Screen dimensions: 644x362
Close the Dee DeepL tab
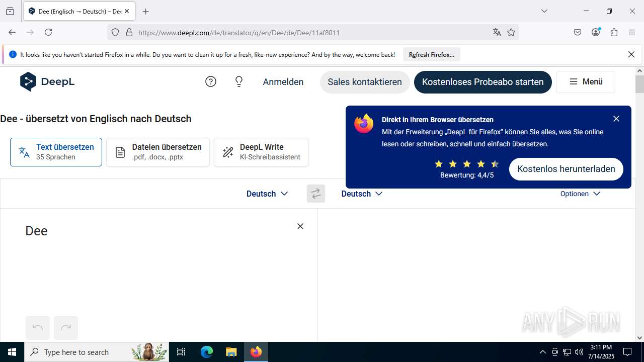[127, 11]
